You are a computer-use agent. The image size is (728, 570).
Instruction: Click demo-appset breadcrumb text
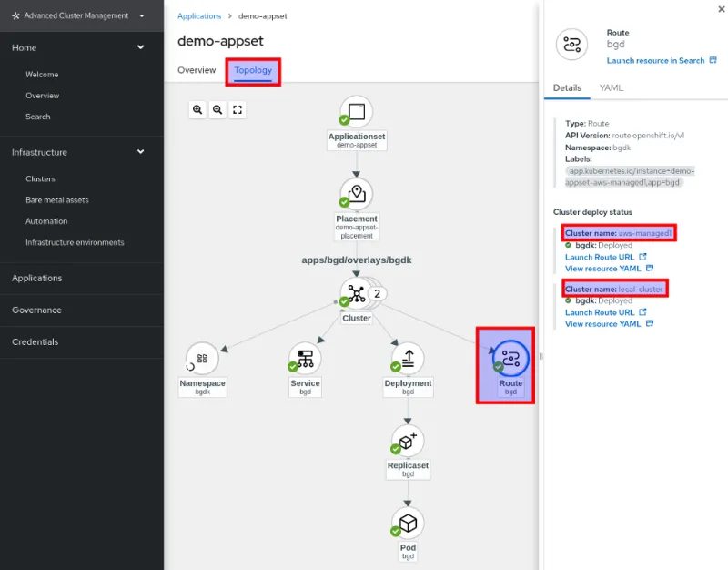click(x=263, y=15)
